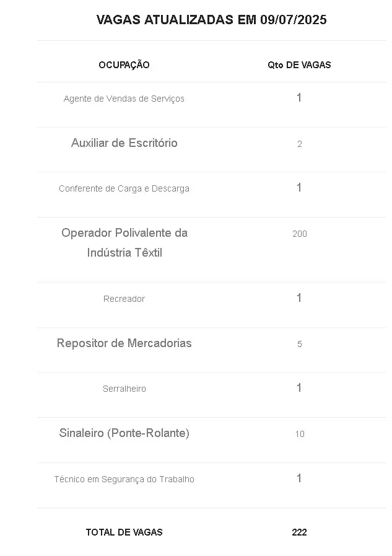The width and height of the screenshot is (392, 556).
Task: Click the Recreador occupation entry
Action: tap(124, 299)
